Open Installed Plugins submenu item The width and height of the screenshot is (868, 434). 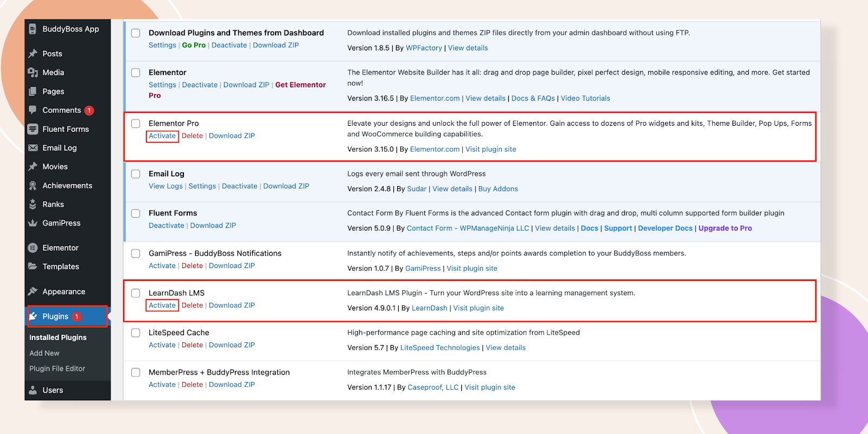[58, 337]
